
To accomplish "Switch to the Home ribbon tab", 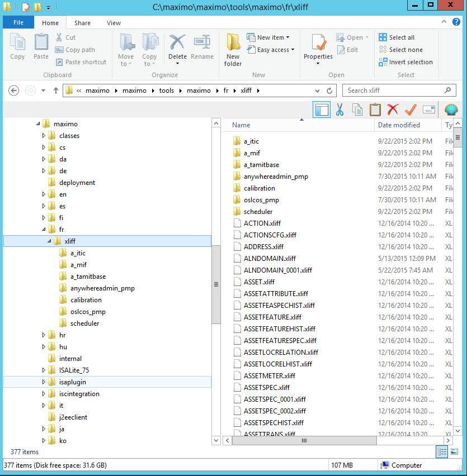I will pos(50,23).
